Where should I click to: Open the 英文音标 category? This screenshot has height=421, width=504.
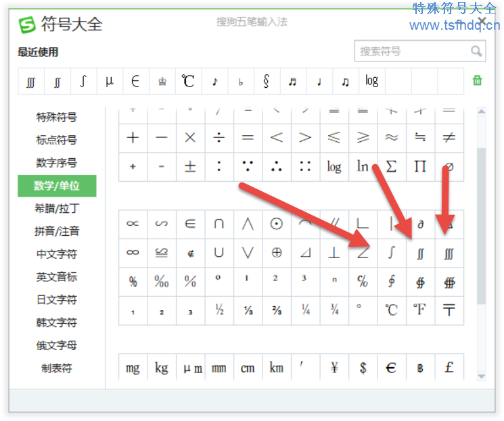[x=57, y=277]
